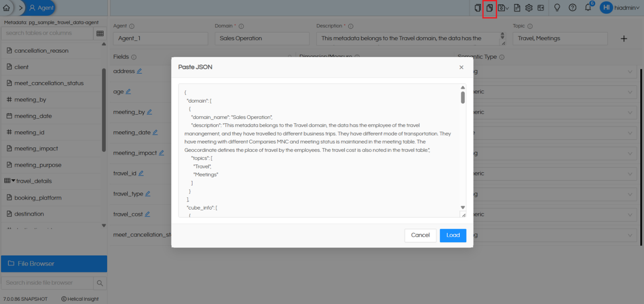Open the notifications bell icon
This screenshot has width=644, height=304.
click(x=588, y=8)
